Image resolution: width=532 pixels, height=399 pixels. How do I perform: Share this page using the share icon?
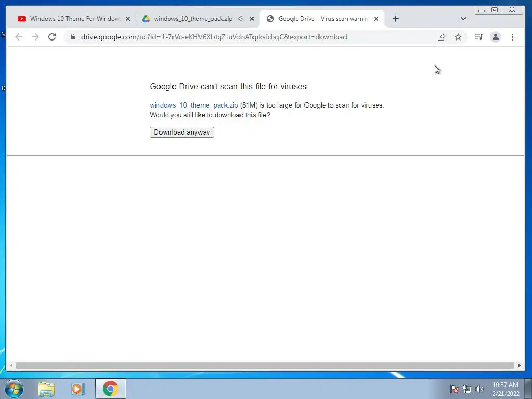coord(442,37)
